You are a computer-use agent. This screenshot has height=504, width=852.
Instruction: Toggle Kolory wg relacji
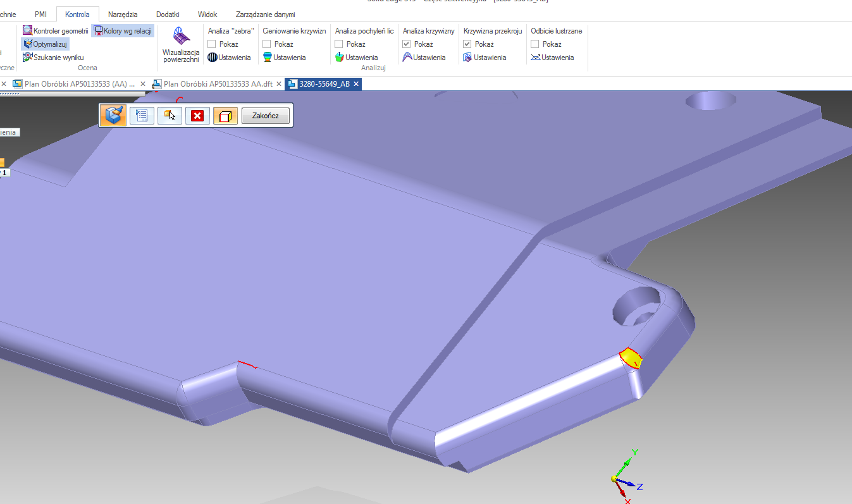[x=123, y=30]
